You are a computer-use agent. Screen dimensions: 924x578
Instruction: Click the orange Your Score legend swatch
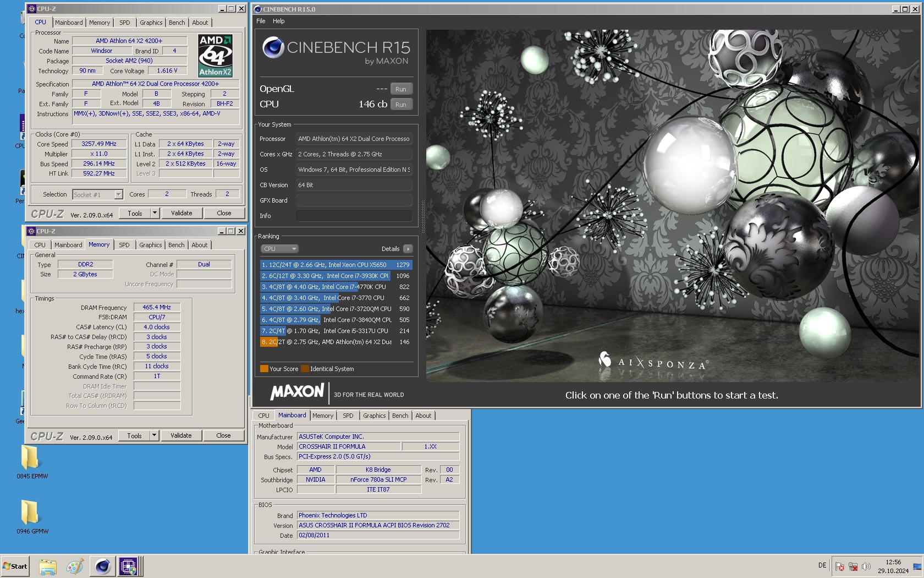264,369
